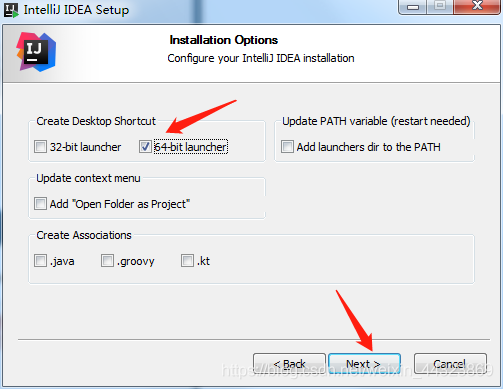This screenshot has height=389, width=503.
Task: Close the IntelliJ IDEA Setup window
Action: [477, 7]
